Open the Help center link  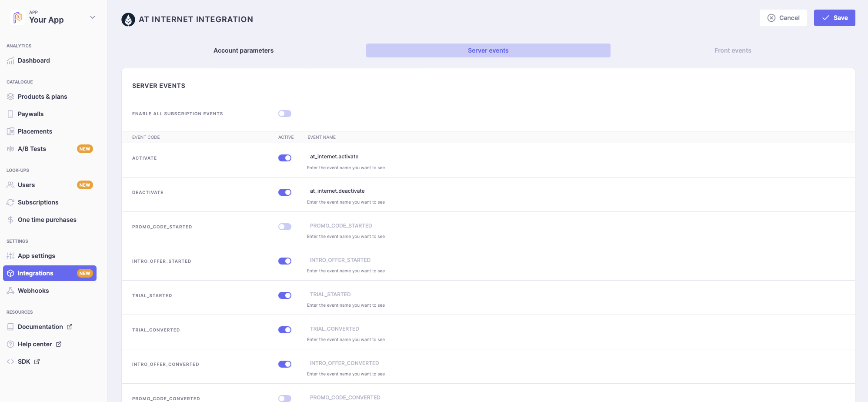point(50,344)
